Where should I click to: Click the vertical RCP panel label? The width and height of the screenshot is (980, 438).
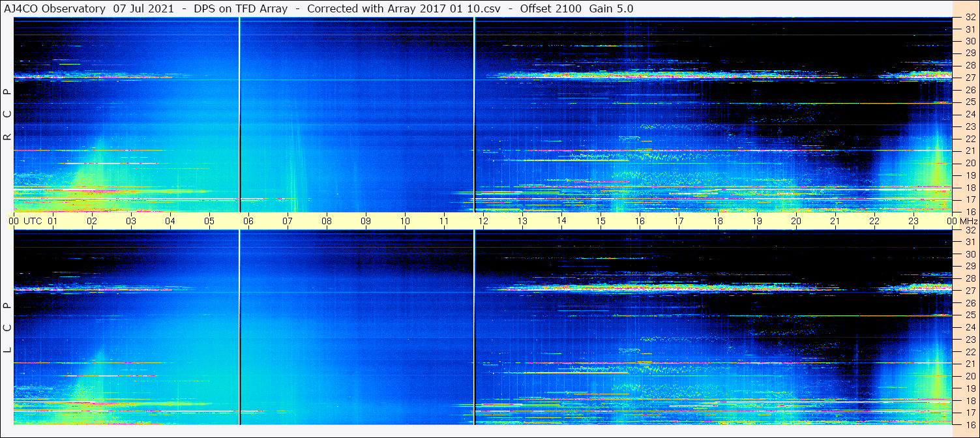(7, 115)
